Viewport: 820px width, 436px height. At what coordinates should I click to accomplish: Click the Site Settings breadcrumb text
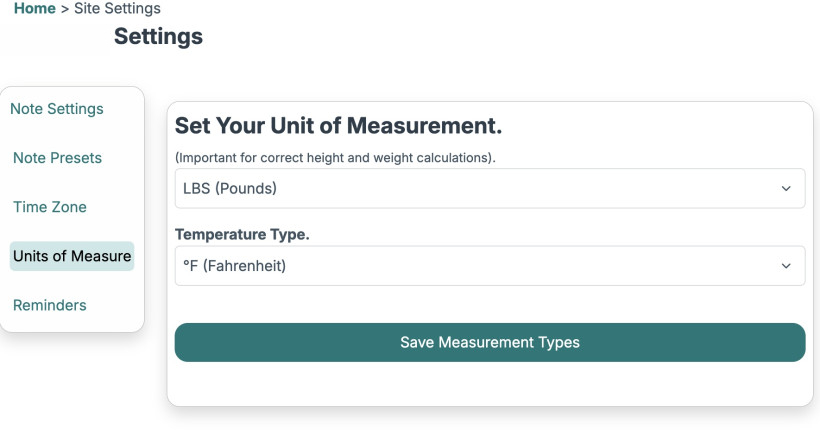tap(117, 9)
